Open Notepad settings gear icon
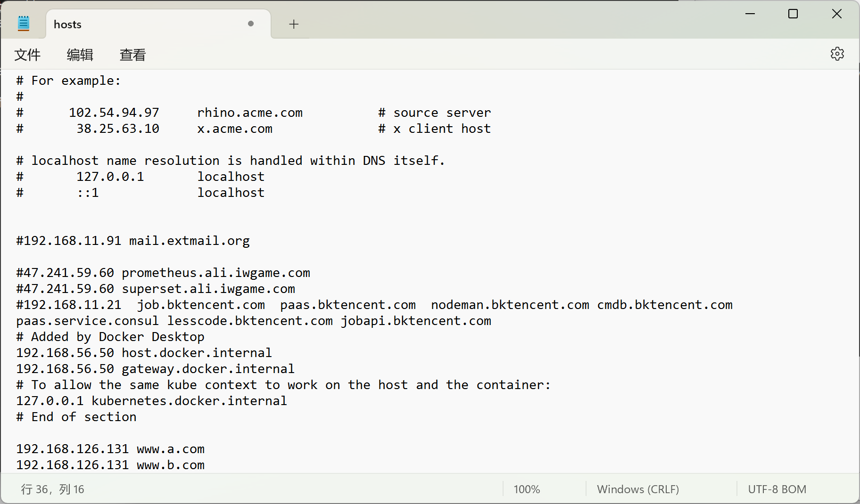The height and width of the screenshot is (504, 860). tap(837, 54)
